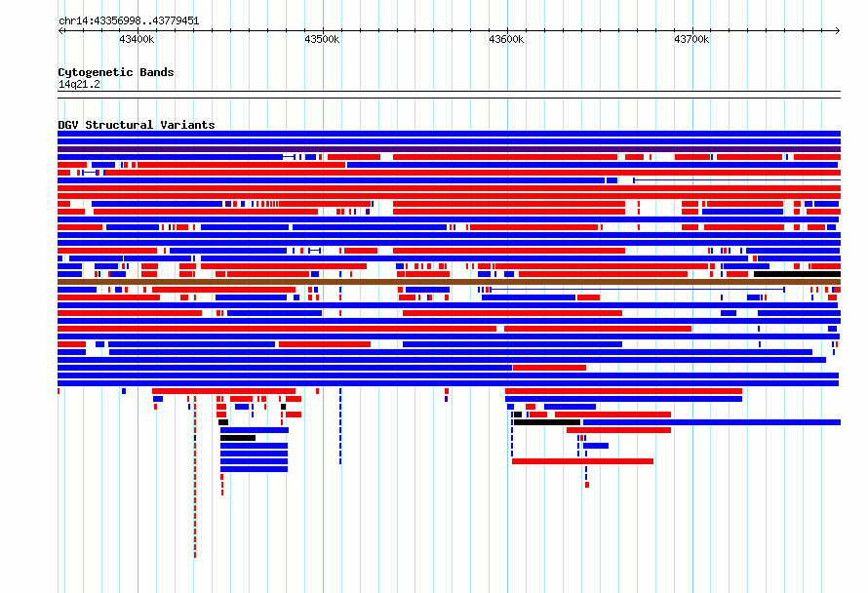
Task: Select the full-width purple variant bar
Action: [449, 149]
